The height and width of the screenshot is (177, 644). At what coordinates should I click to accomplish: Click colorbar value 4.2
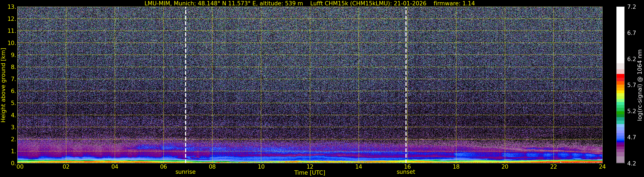click(x=632, y=163)
